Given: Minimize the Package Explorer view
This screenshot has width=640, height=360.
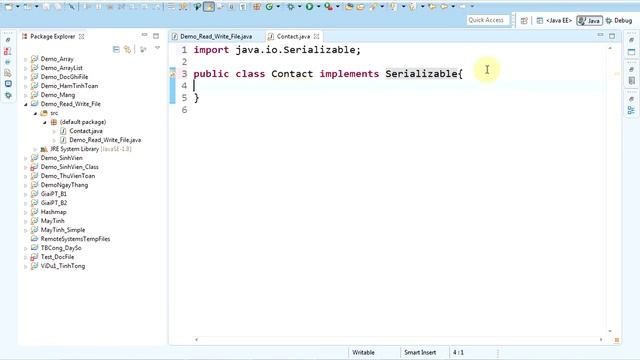Looking at the screenshot, I should (x=144, y=36).
